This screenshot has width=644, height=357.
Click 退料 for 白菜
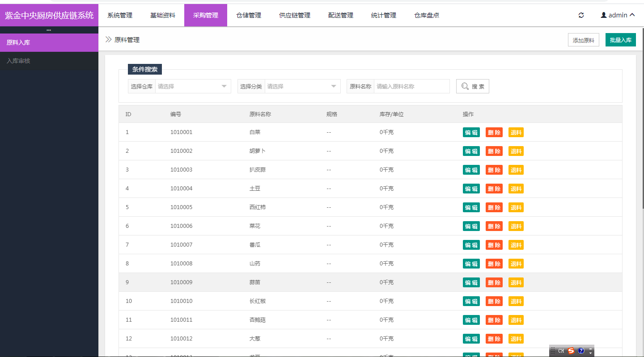(x=516, y=132)
